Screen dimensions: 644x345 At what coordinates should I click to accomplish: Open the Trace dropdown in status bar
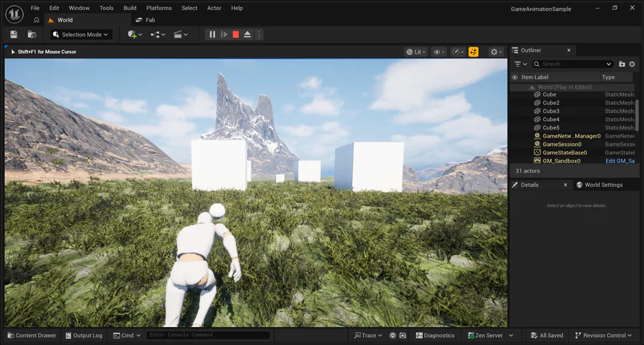(368, 336)
